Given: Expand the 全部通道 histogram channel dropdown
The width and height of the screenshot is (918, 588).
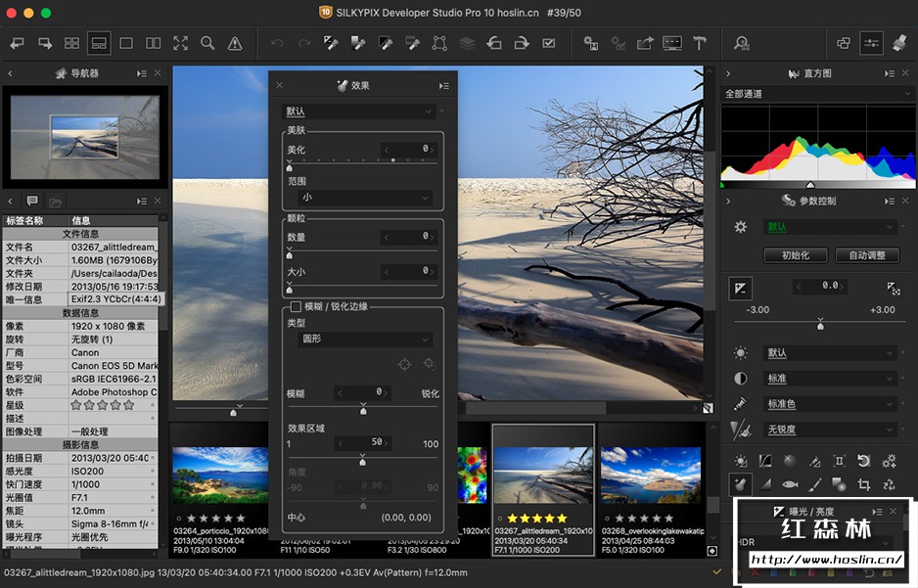Looking at the screenshot, I should [814, 94].
